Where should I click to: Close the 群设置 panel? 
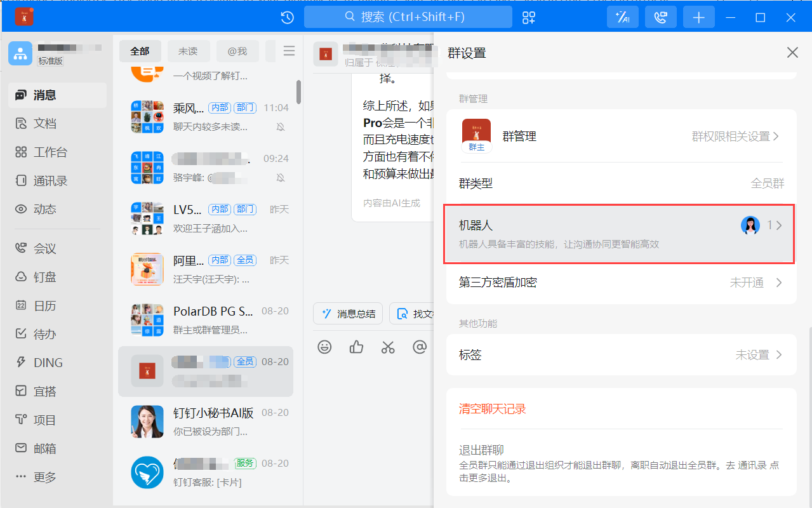(792, 53)
